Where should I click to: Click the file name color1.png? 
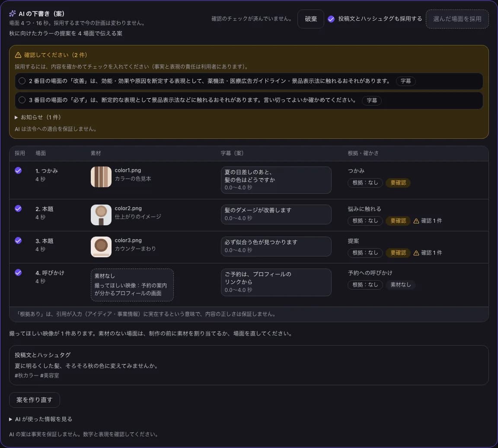tap(128, 170)
